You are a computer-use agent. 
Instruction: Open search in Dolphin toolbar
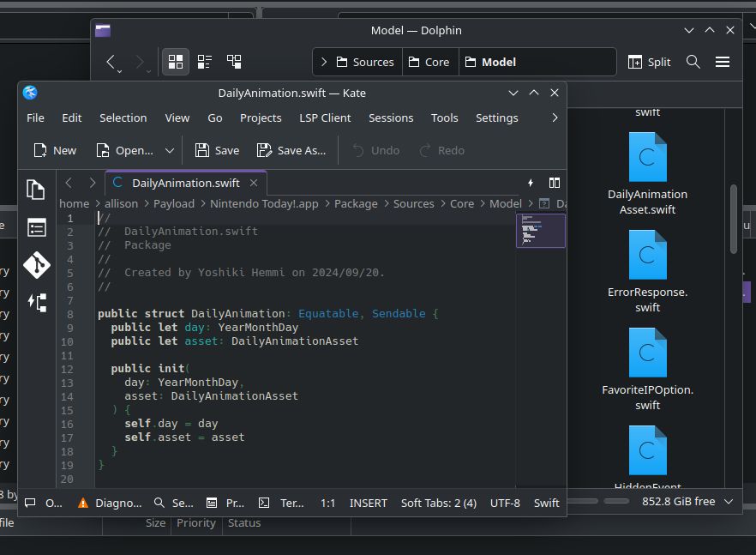(x=693, y=62)
